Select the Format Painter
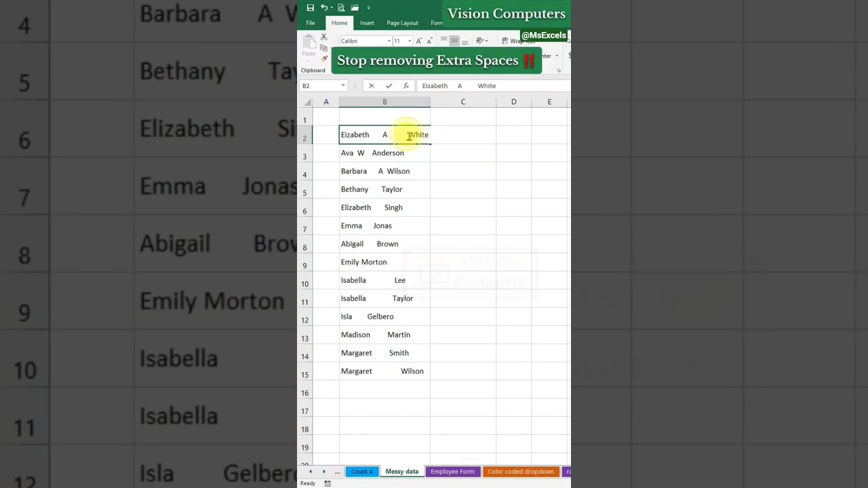The image size is (868, 488). point(323,60)
